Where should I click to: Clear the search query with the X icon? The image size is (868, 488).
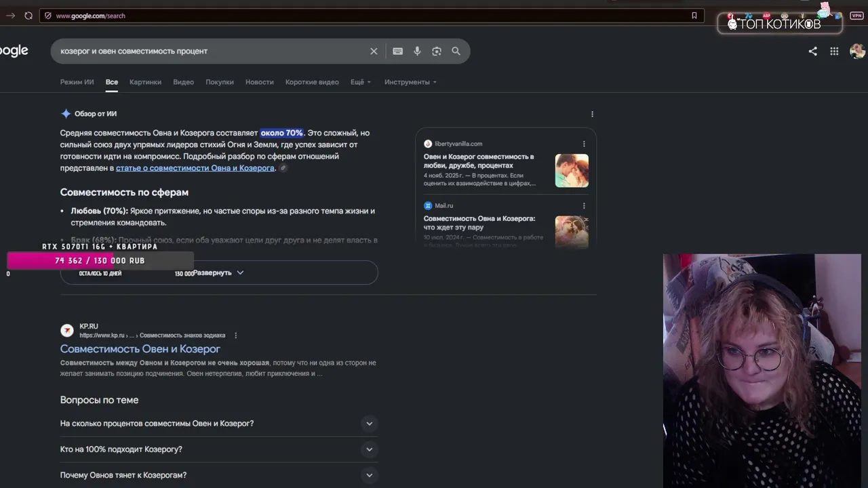pyautogui.click(x=374, y=51)
